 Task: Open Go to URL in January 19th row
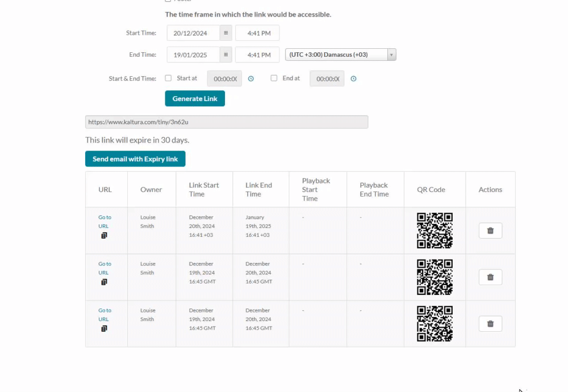pyautogui.click(x=105, y=222)
